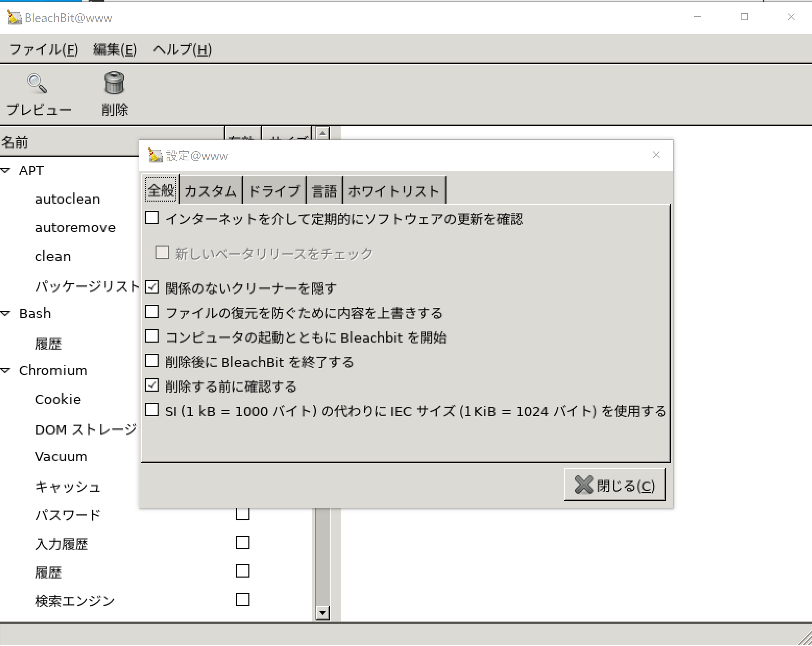Image resolution: width=812 pixels, height=646 pixels.
Task: Open the ヘルプ(H) menu
Action: point(182,49)
